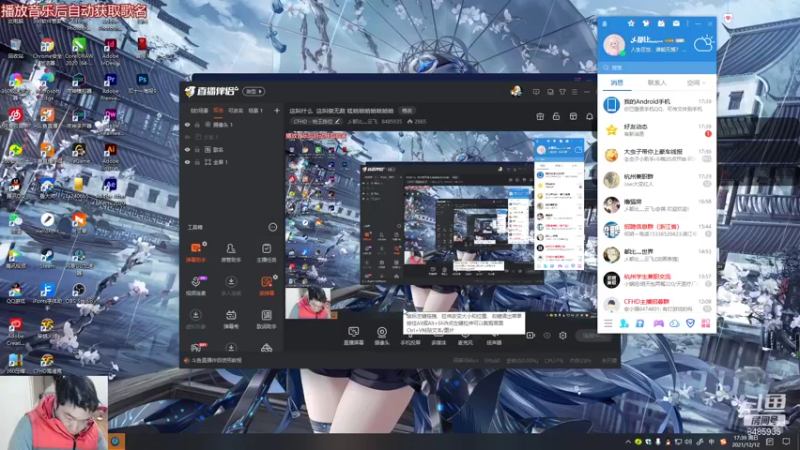This screenshot has width=800, height=450.
Task: Open the streamer avatar in the streaming app title bar
Action: 516,91
